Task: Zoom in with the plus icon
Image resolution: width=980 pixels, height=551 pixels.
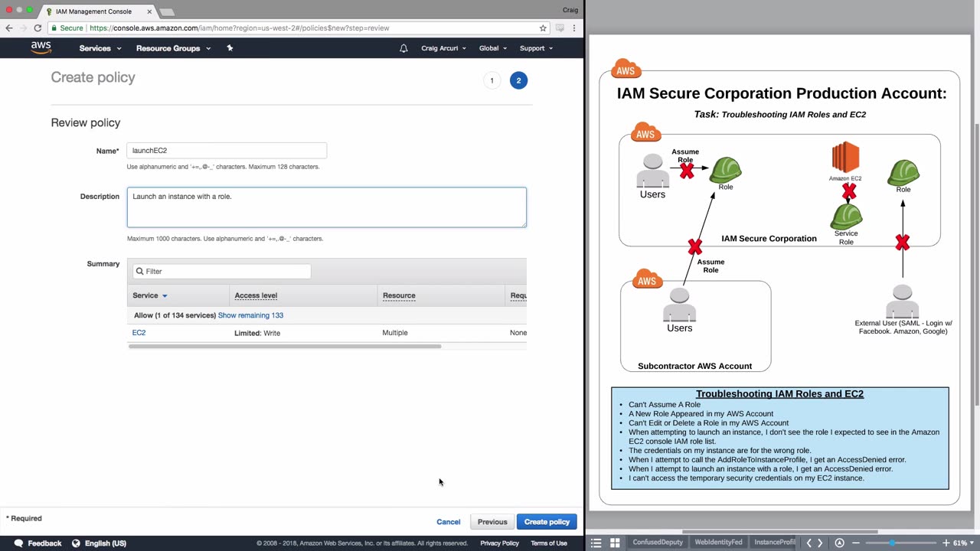Action: pyautogui.click(x=946, y=543)
